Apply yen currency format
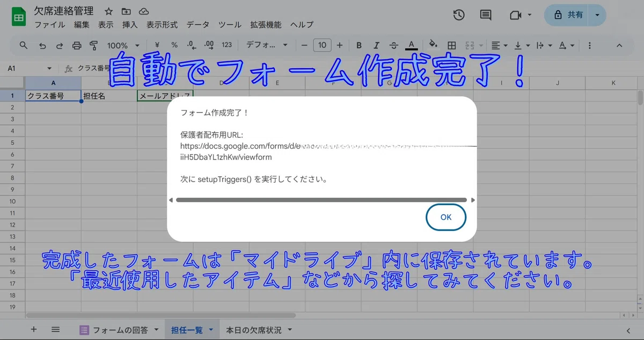 [x=157, y=45]
